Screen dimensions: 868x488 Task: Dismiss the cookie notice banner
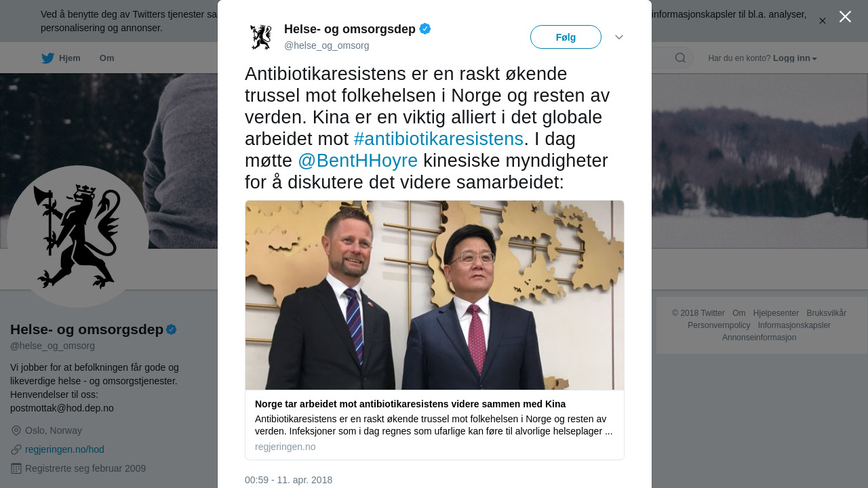click(823, 21)
